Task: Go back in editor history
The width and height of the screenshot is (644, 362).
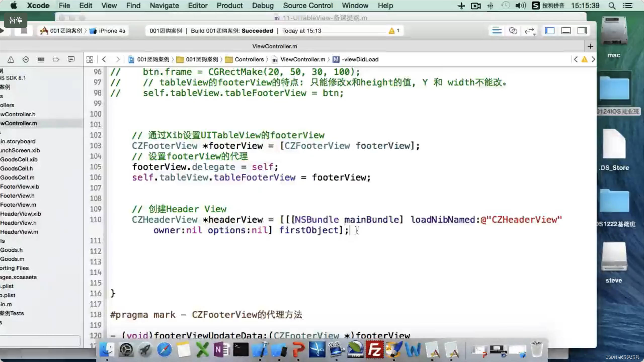Action: [x=104, y=60]
